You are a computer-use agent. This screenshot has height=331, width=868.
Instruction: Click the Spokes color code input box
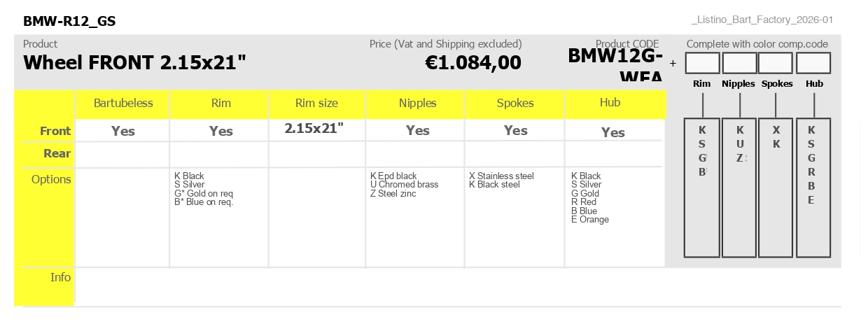point(776,63)
